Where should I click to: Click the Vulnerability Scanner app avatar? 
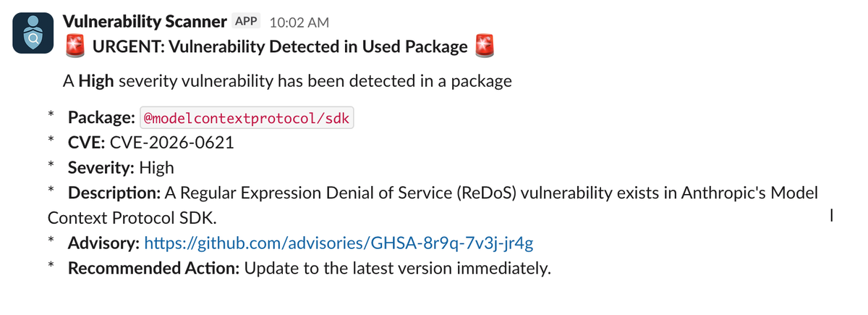coord(32,33)
